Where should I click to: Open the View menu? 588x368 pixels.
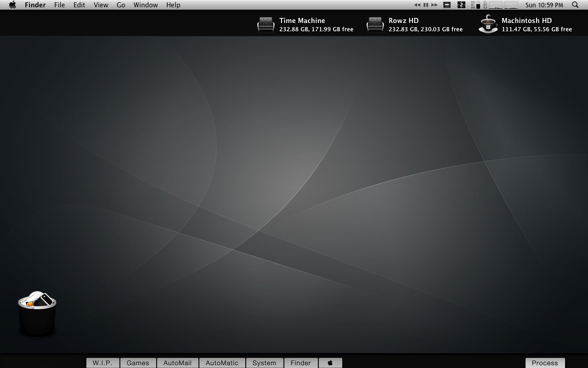(x=101, y=5)
